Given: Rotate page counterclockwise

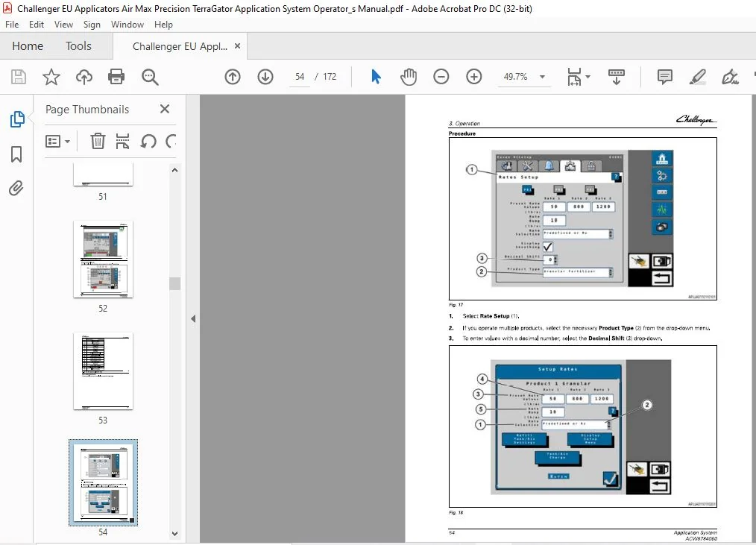Looking at the screenshot, I should (x=148, y=142).
